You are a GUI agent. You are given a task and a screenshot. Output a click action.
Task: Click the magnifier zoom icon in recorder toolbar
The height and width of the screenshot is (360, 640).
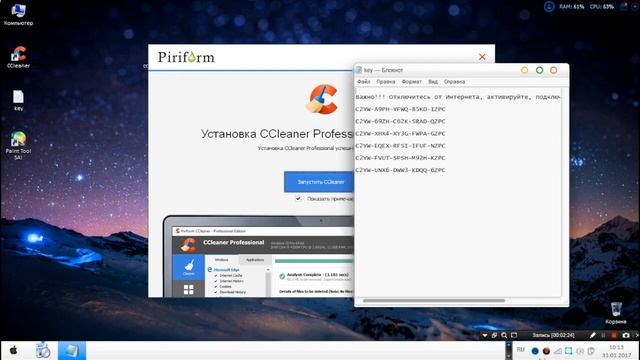pyautogui.click(x=504, y=335)
